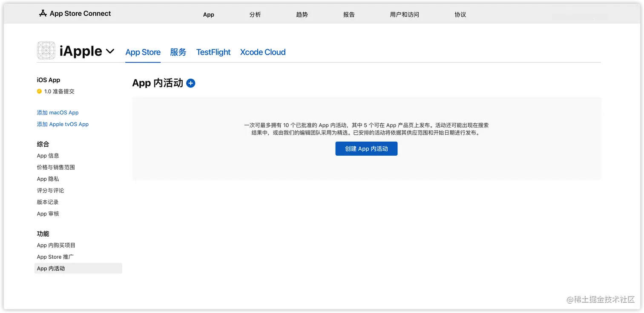Click the blue plus icon beside App 内活动
This screenshot has width=644, height=313.
pos(191,83)
